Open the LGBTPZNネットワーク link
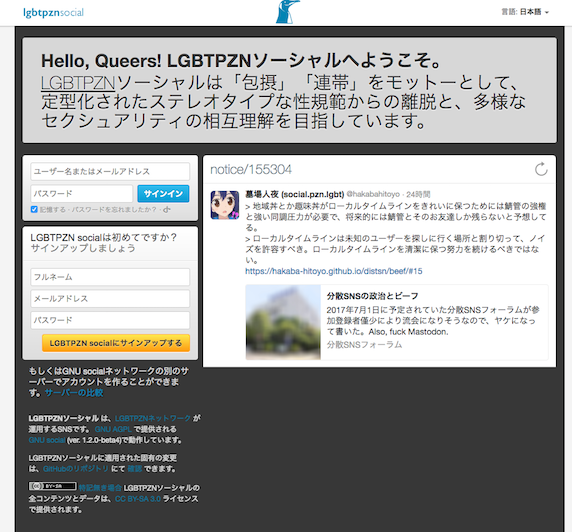The height and width of the screenshot is (532, 572). (x=153, y=418)
